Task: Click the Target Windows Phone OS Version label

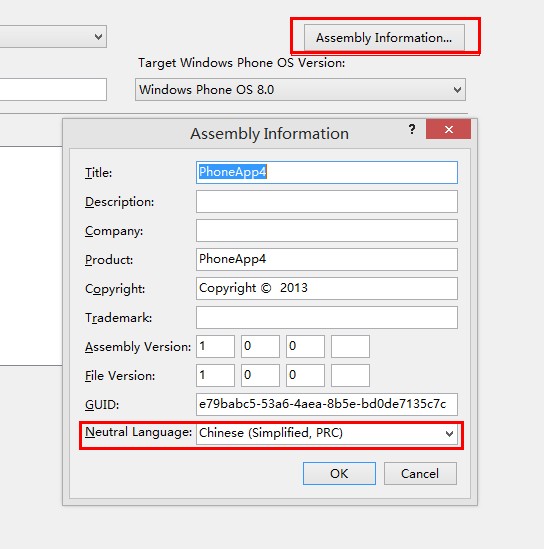Action: 242,63
